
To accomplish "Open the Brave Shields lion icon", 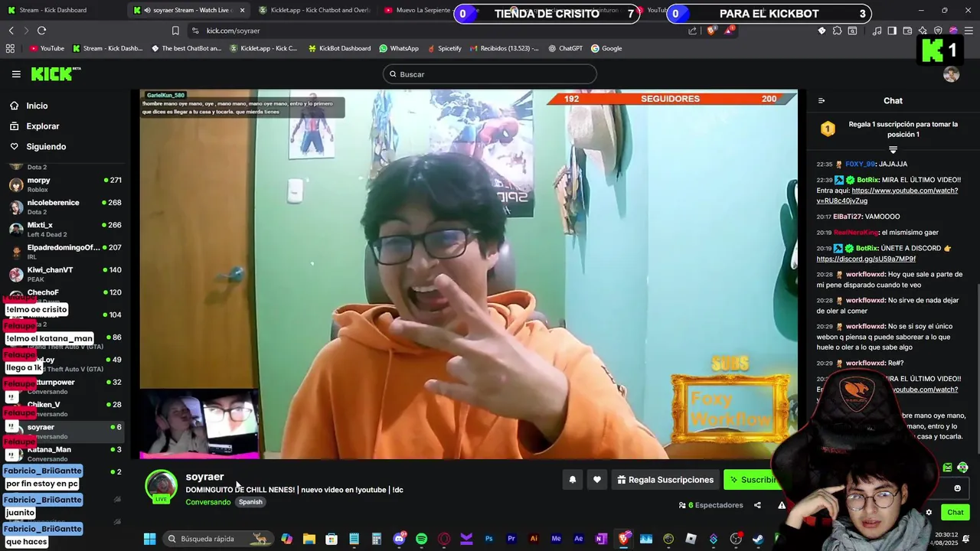I will [711, 31].
